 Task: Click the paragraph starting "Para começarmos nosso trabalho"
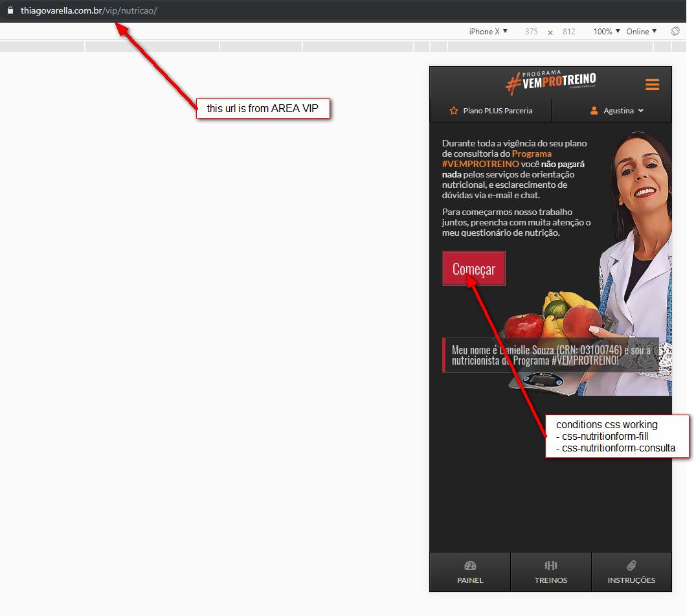pyautogui.click(x=516, y=222)
